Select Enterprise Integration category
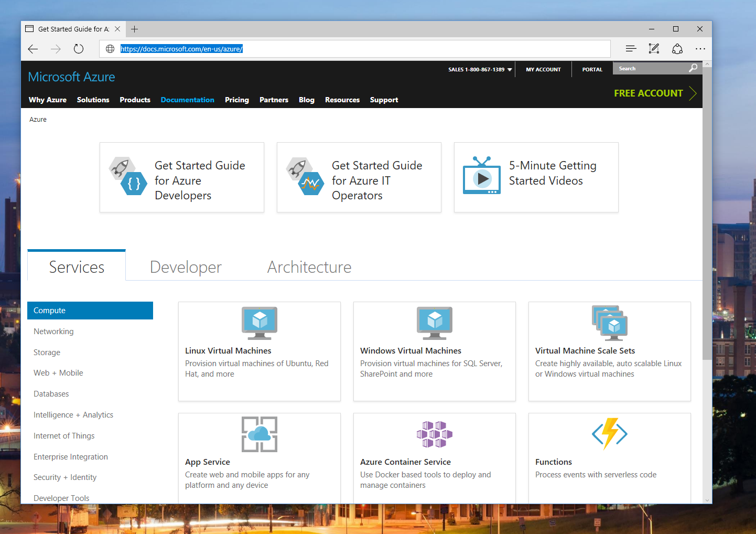This screenshot has height=534, width=756. pyautogui.click(x=71, y=457)
